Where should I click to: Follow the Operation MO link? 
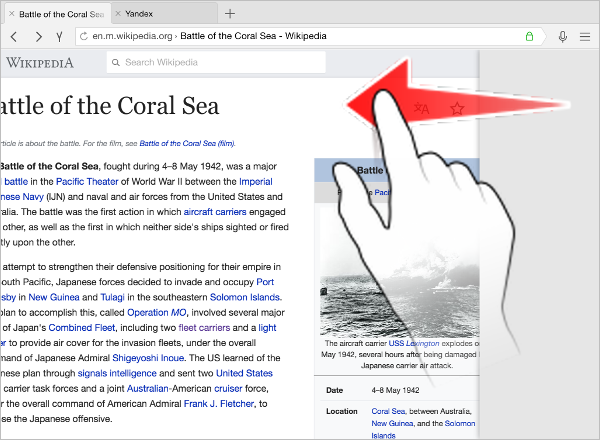[157, 313]
